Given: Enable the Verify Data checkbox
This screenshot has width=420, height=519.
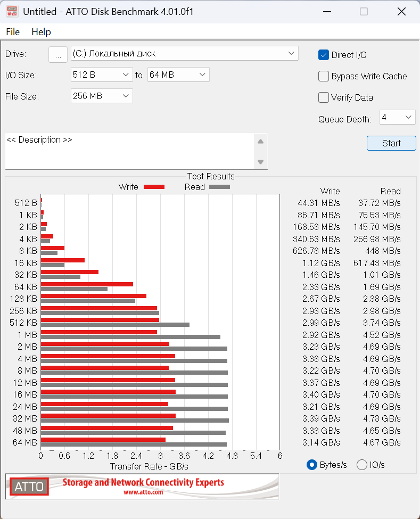Looking at the screenshot, I should pyautogui.click(x=323, y=97).
